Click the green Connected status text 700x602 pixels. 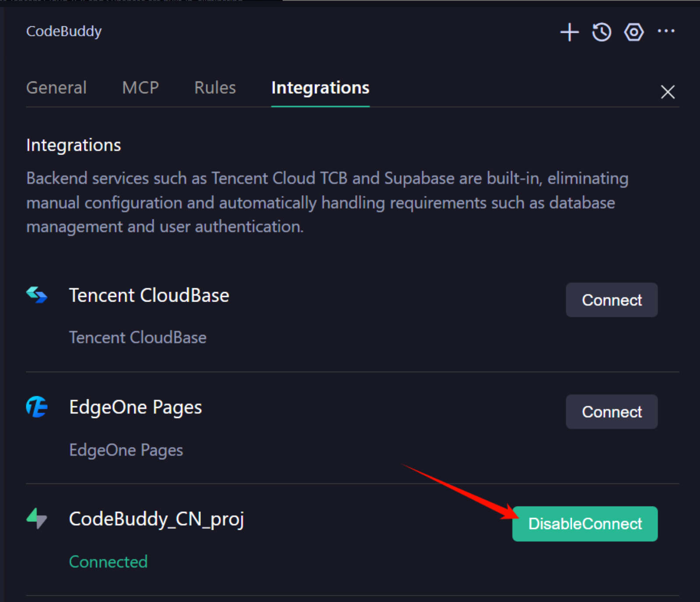108,562
